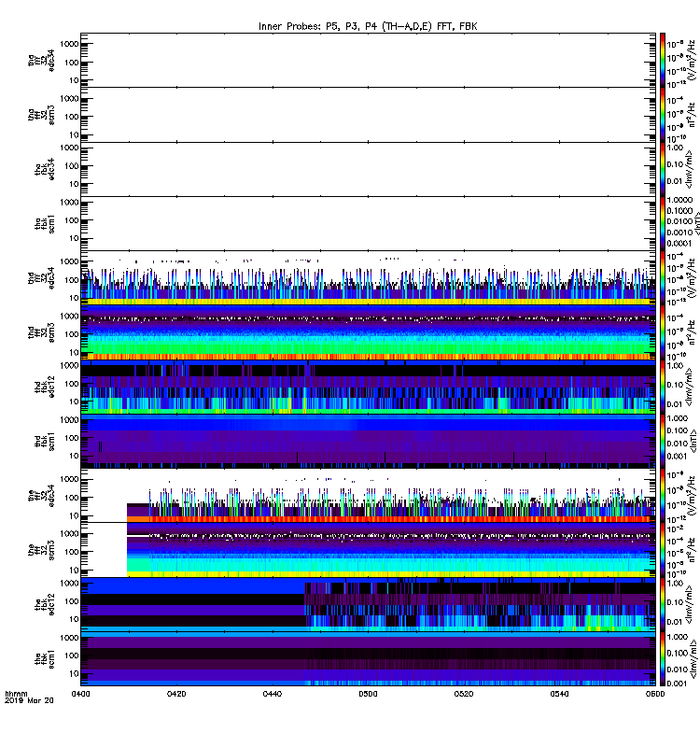Click the 'hhmm' axis unit label

pos(16,694)
